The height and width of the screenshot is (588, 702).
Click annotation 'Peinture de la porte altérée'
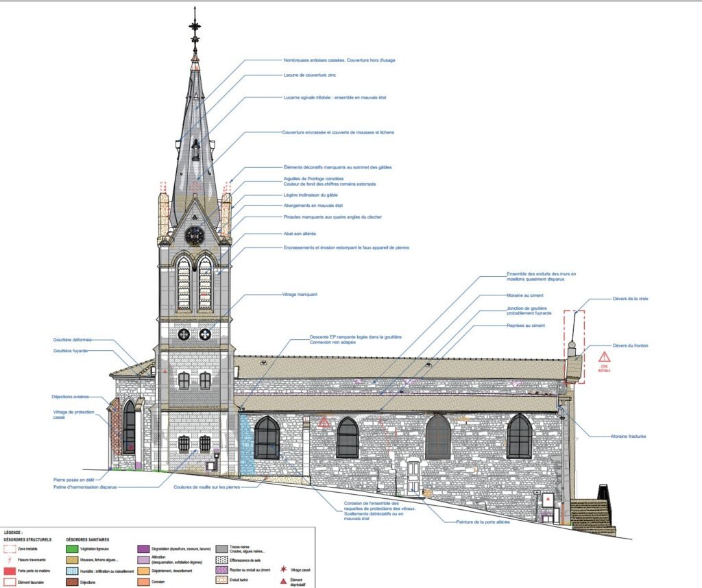pos(483,522)
